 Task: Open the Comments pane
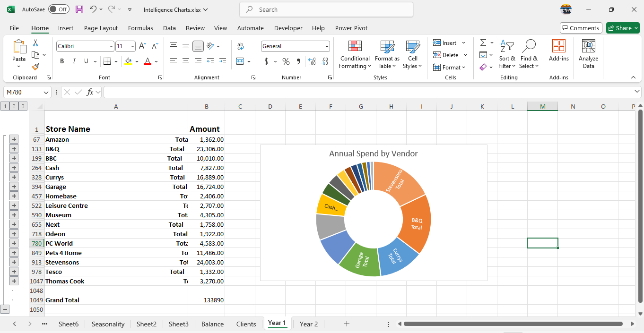click(581, 28)
